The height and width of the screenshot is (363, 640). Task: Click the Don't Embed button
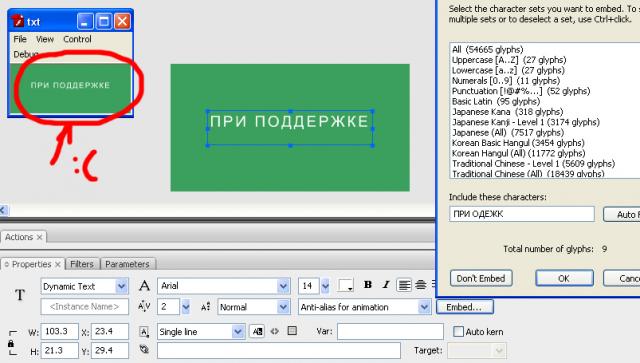[x=481, y=278]
